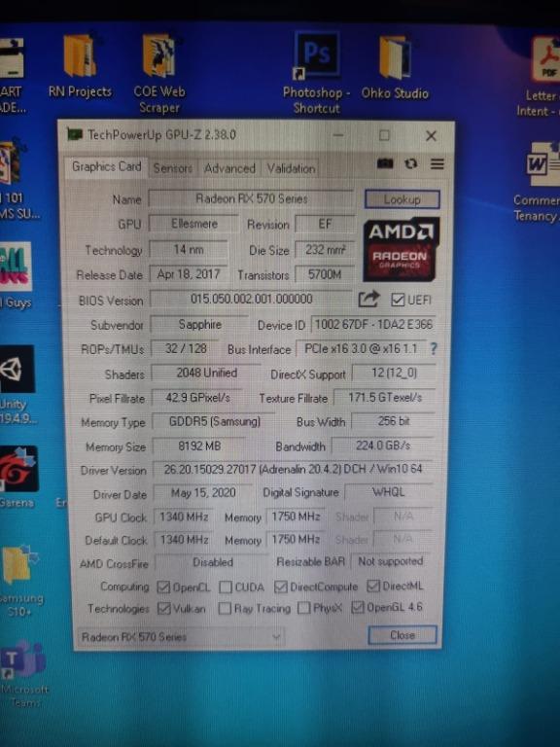Click the BIOS Version field
560x747 pixels.
(x=252, y=300)
